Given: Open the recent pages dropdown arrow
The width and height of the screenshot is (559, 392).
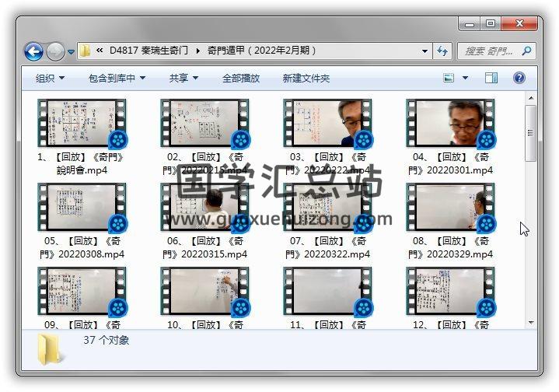Looking at the screenshot, I should tap(71, 52).
